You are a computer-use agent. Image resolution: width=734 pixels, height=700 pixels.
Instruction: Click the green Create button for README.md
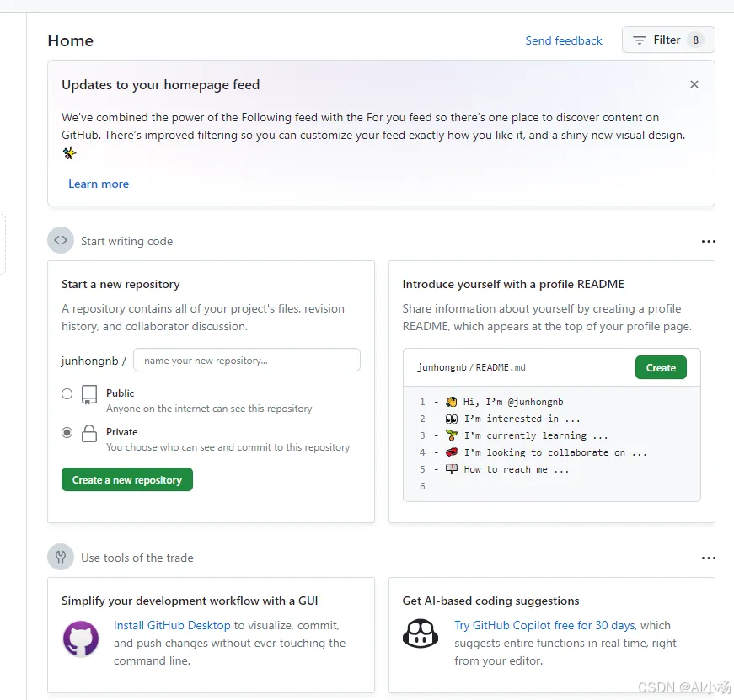pos(661,368)
